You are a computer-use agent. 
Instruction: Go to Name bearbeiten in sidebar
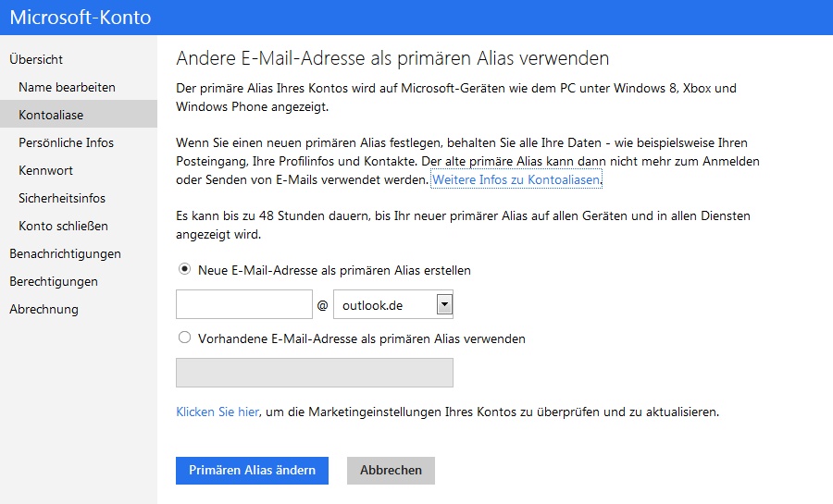pos(67,87)
